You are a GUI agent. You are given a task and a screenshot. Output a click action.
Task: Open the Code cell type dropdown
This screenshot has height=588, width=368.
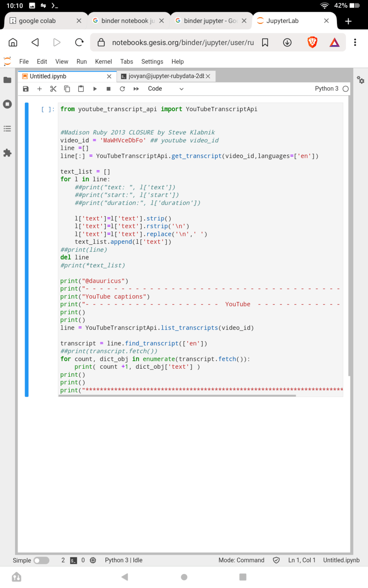pyautogui.click(x=166, y=89)
